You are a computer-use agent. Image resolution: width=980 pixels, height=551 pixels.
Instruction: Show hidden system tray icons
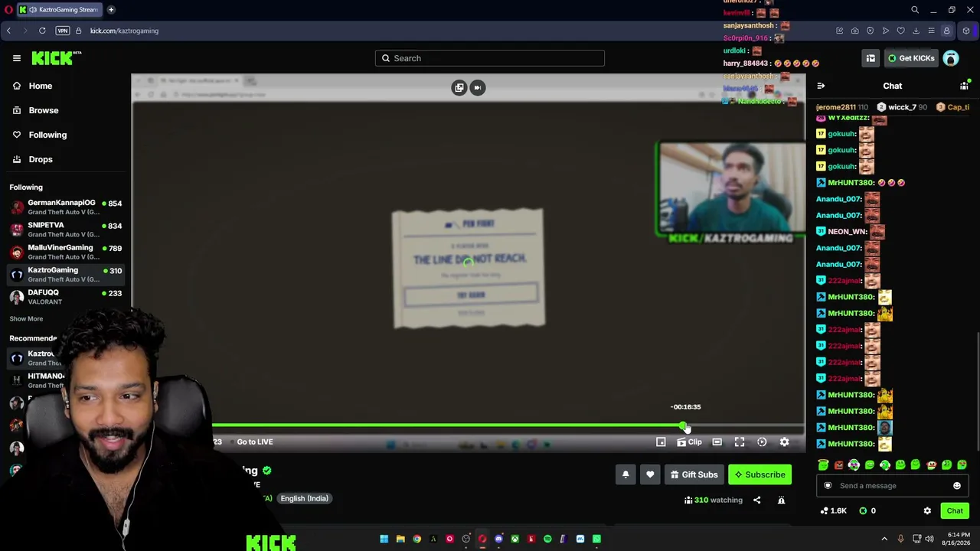point(884,539)
